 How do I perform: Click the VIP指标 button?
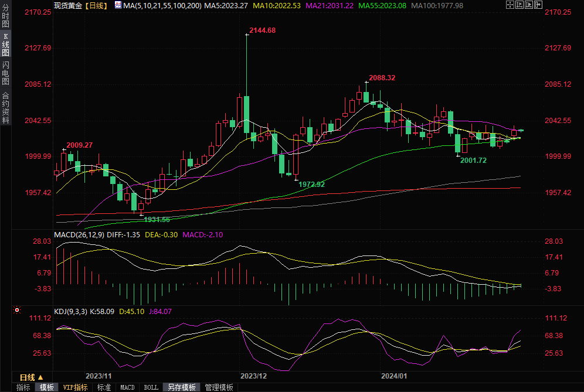[75, 387]
